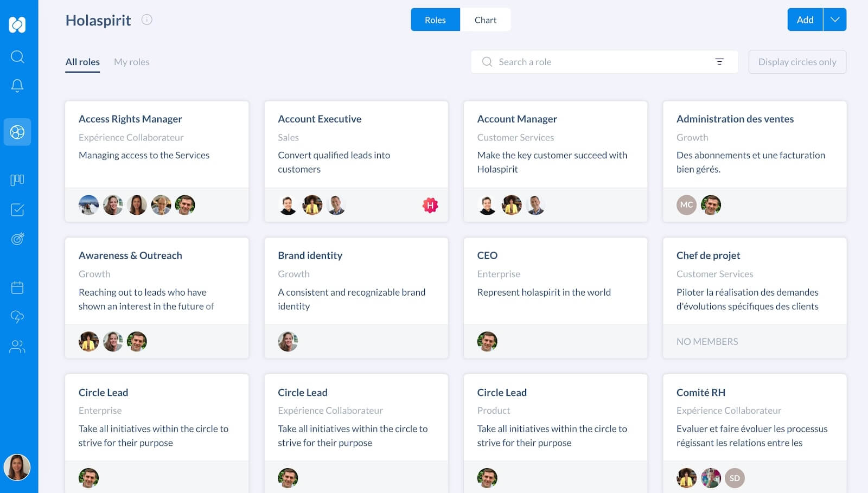Expand the Add button dropdown arrow

point(835,20)
